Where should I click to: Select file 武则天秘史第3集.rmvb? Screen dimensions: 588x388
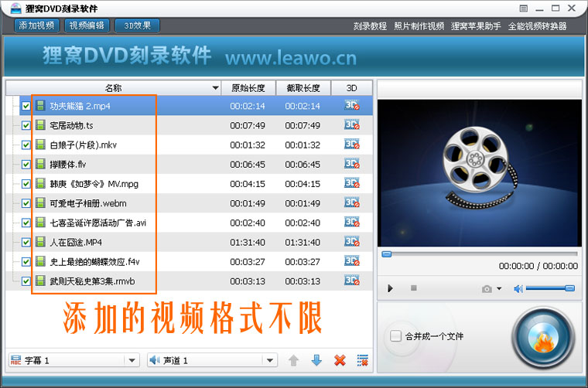click(x=92, y=281)
